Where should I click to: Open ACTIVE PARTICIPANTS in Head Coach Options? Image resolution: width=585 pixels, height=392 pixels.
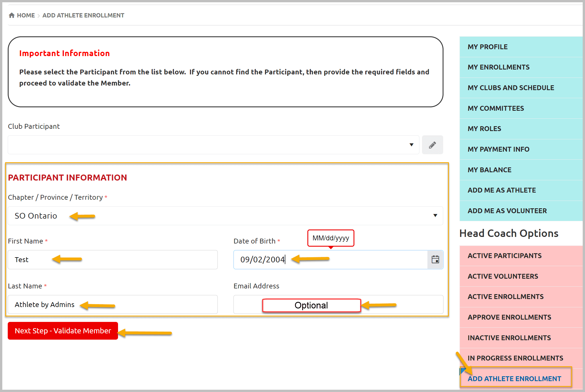(x=521, y=256)
